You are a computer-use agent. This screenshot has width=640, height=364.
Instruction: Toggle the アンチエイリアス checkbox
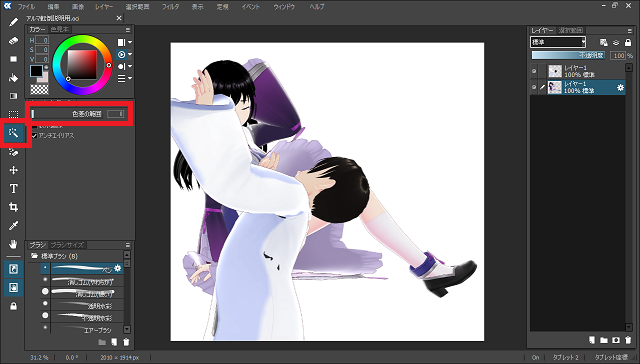pos(34,135)
